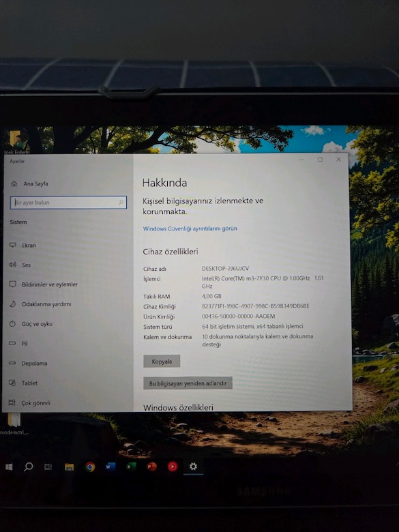Launch File Explorer from taskbar
This screenshot has width=399, height=532.
click(69, 467)
